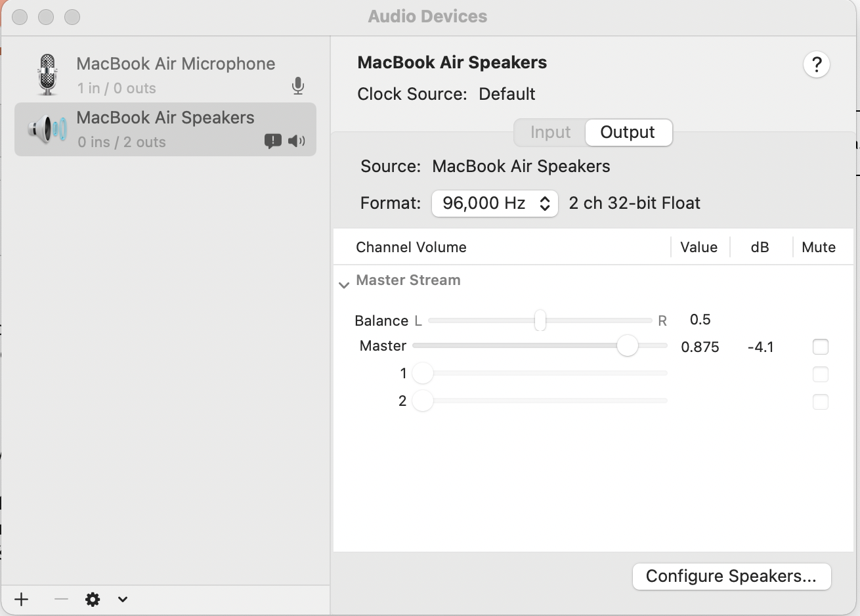Click the Configure Speakers button
Screen dimensions: 860x616
click(x=731, y=577)
